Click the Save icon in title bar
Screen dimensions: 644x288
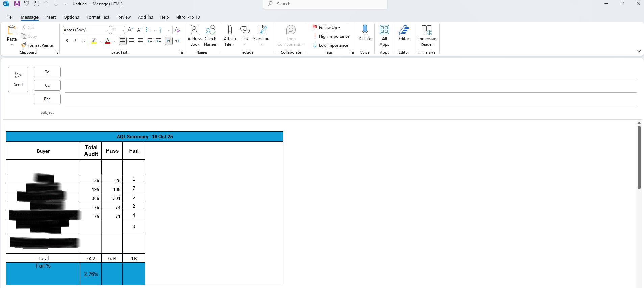[17, 4]
